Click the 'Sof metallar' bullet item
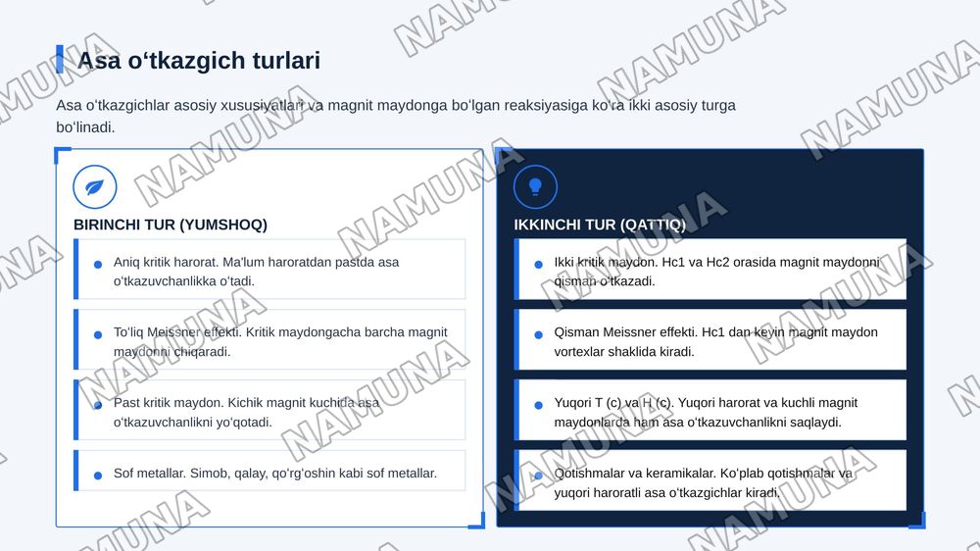This screenshot has height=551, width=980. point(269,471)
